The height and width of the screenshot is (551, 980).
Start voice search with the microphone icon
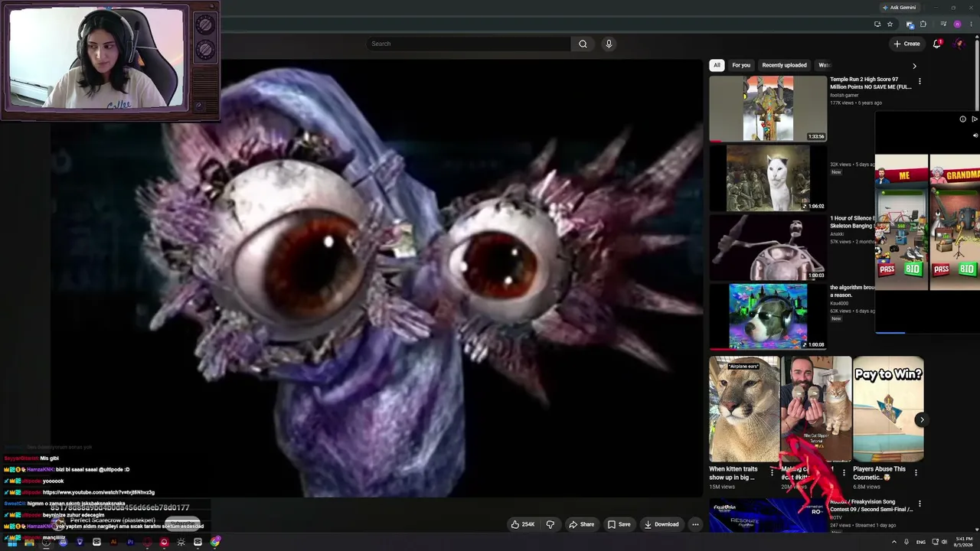(609, 44)
